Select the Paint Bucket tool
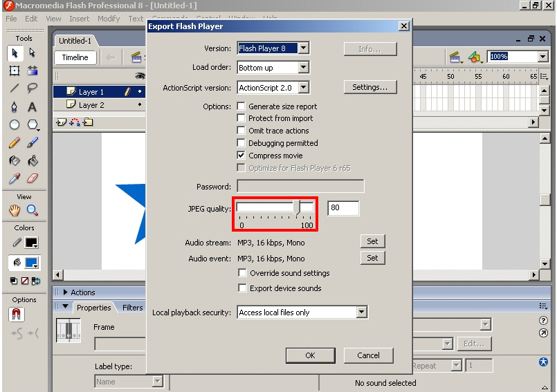The width and height of the screenshot is (557, 392). [x=33, y=161]
